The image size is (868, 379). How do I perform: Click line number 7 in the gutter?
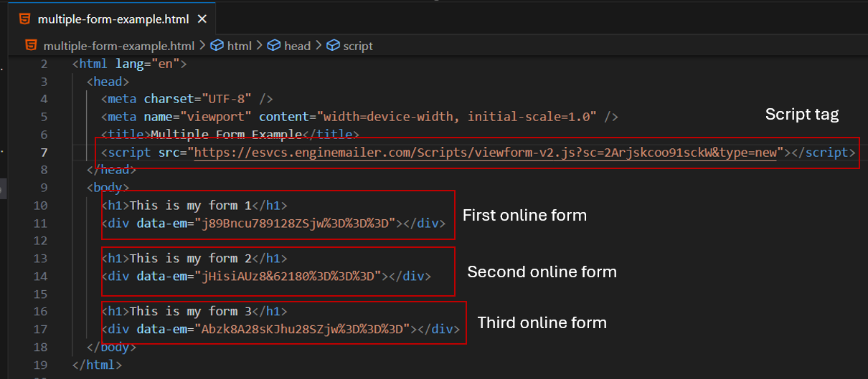tap(44, 152)
